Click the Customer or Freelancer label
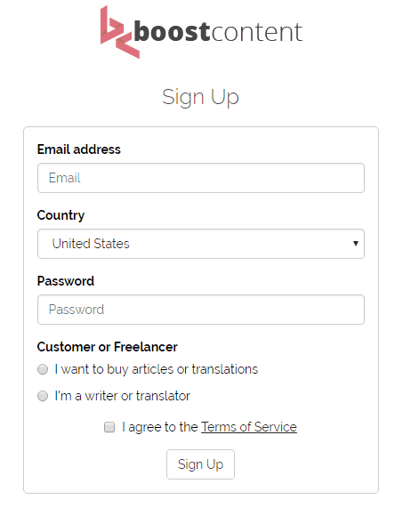411x532 pixels. (x=108, y=347)
